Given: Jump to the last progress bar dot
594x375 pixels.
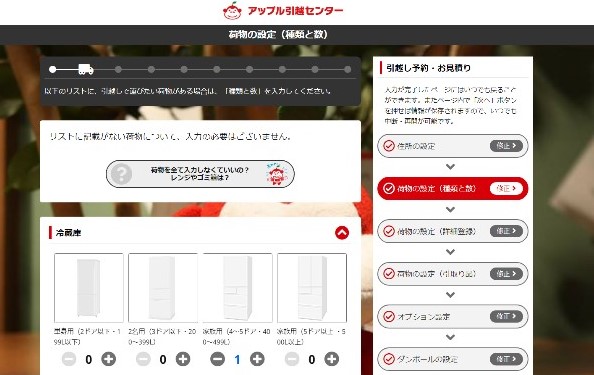Looking at the screenshot, I should click(348, 69).
